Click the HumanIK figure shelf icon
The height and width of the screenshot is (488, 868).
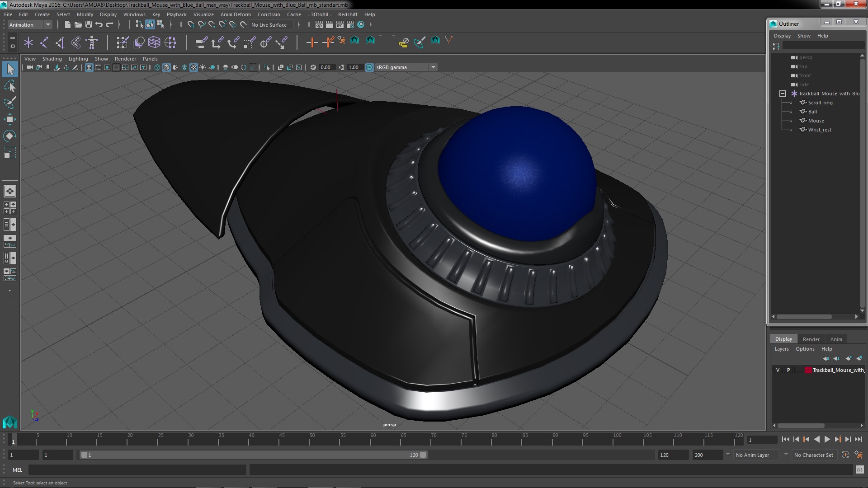92,42
